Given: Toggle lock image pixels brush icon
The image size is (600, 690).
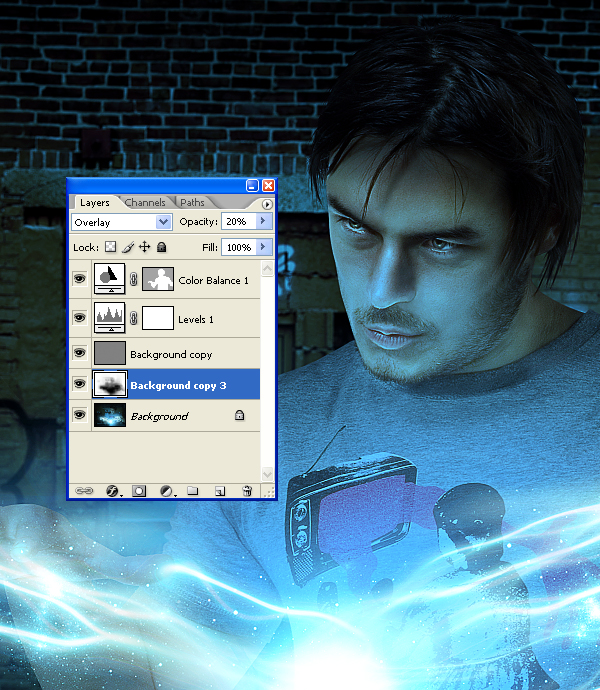Looking at the screenshot, I should coord(128,247).
